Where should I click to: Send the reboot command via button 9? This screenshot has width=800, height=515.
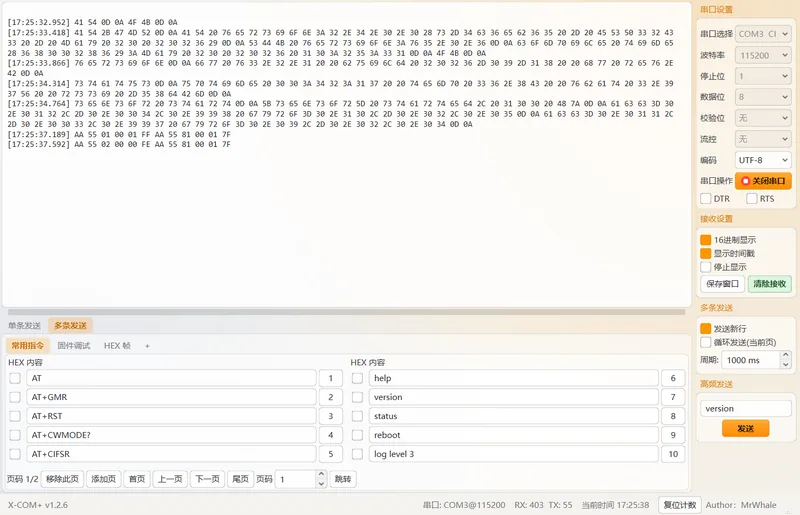673,435
